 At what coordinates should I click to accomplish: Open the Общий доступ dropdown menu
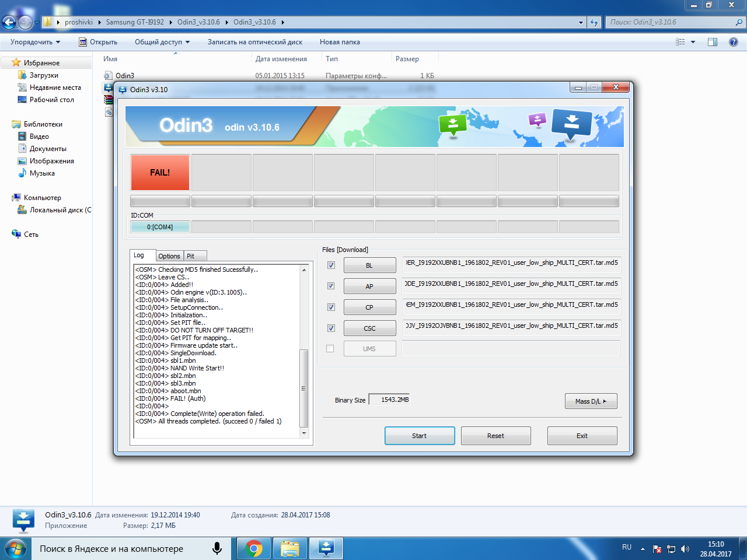tap(162, 42)
